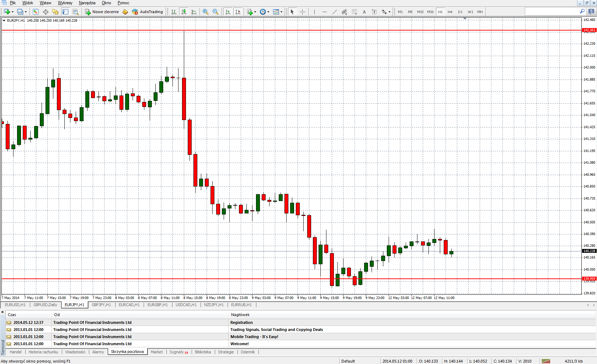
Task: Open the Registration mail message
Action: 300,322
